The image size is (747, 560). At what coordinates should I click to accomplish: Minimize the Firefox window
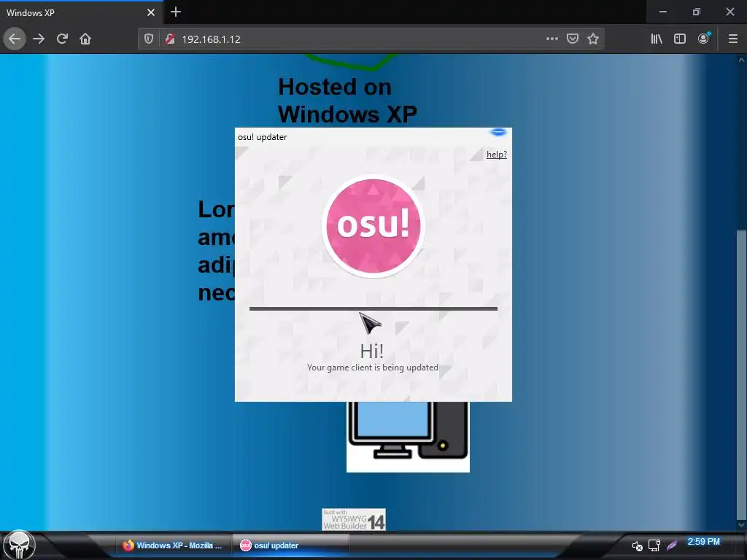[662, 12]
